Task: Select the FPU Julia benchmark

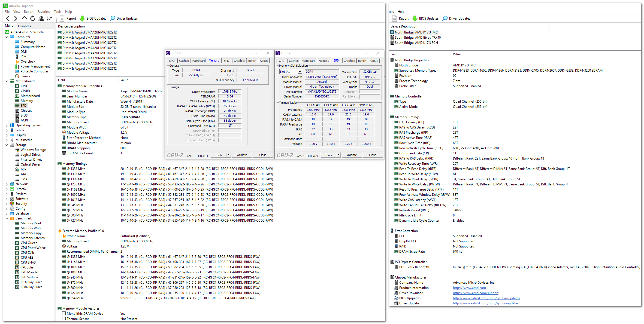Action: point(27,267)
